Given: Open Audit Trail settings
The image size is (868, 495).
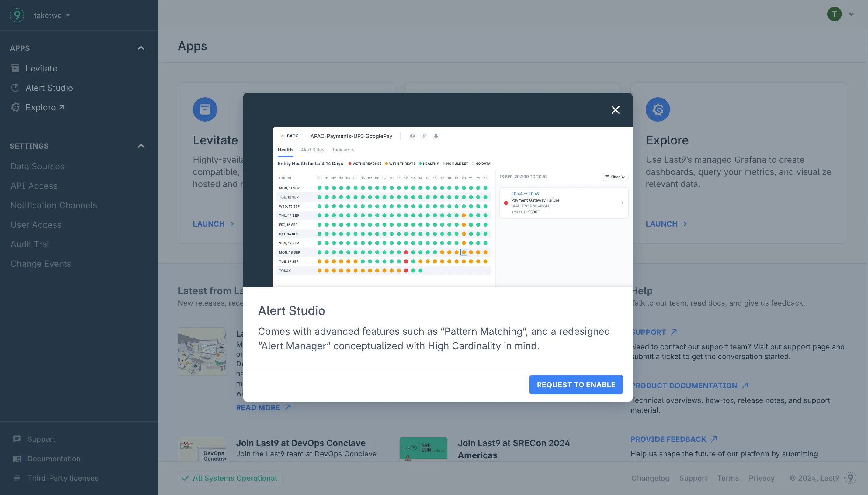Looking at the screenshot, I should tap(31, 244).
